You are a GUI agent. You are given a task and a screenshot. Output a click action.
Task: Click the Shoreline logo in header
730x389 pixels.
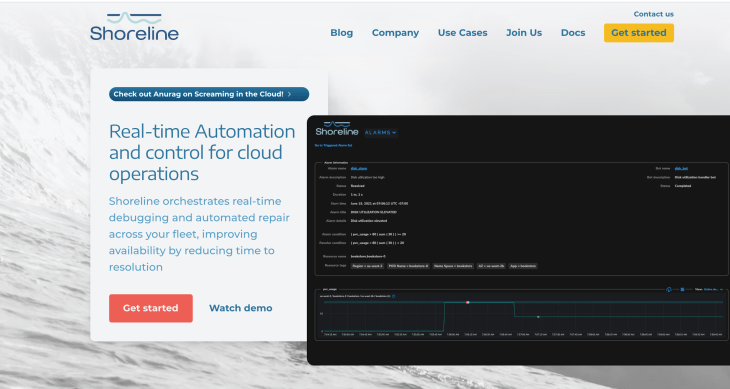[134, 27]
